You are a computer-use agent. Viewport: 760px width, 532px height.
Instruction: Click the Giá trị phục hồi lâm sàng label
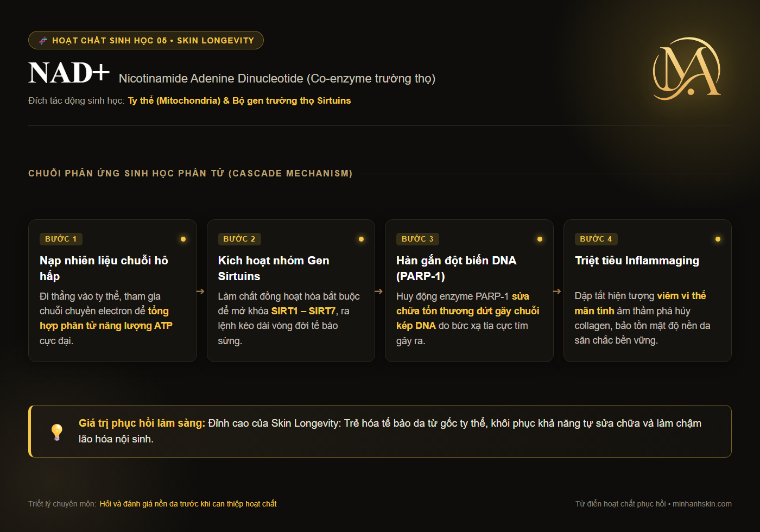142,423
